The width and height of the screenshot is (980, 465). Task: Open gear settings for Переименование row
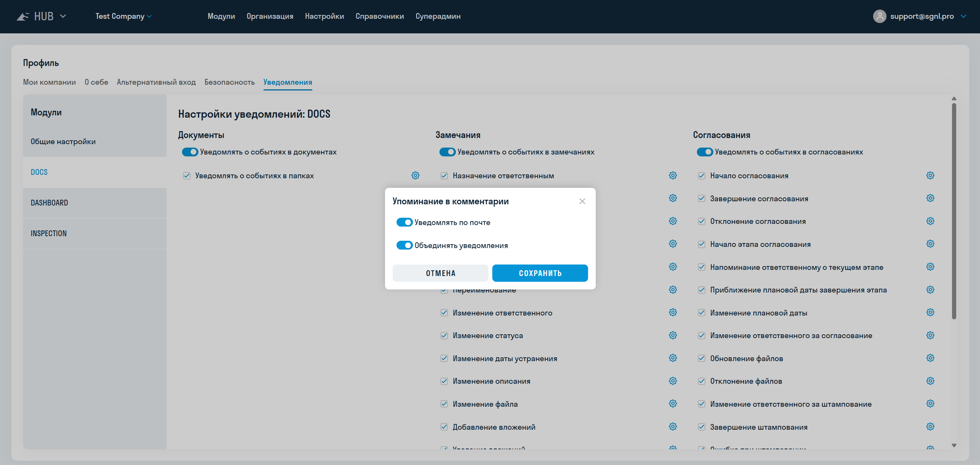673,290
